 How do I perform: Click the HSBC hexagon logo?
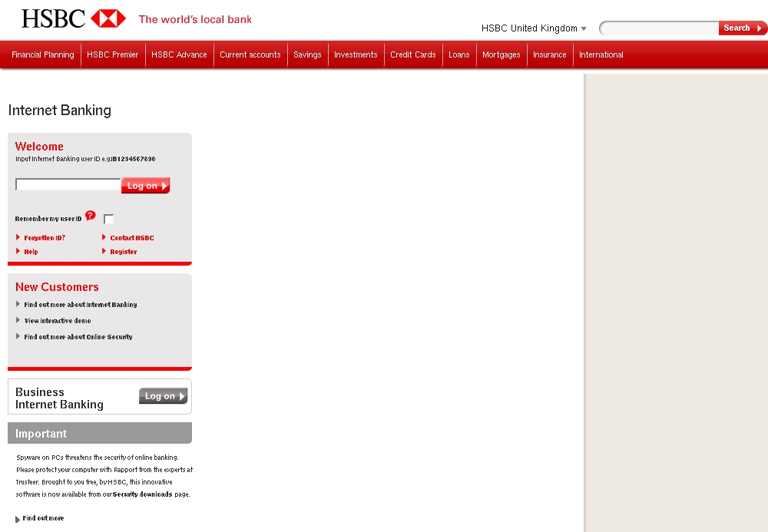coord(108,18)
